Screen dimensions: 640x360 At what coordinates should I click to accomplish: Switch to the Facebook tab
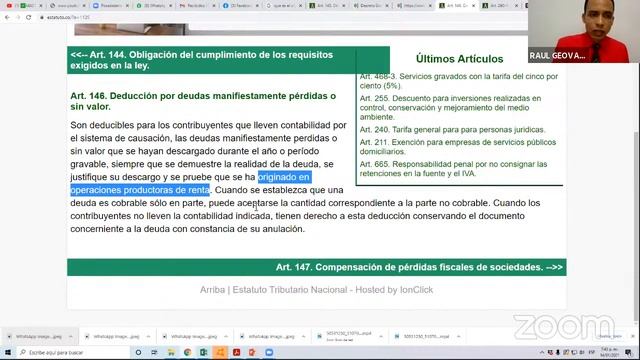click(x=240, y=6)
